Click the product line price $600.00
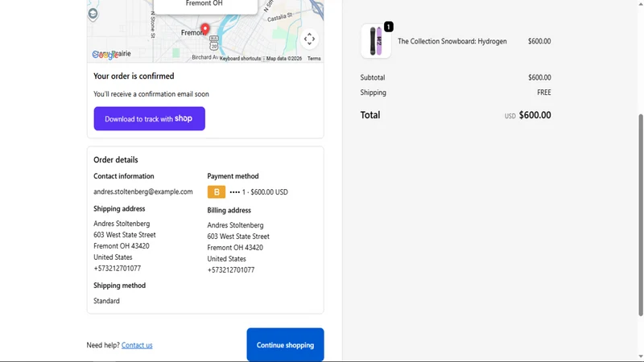The width and height of the screenshot is (644, 362). click(x=539, y=41)
